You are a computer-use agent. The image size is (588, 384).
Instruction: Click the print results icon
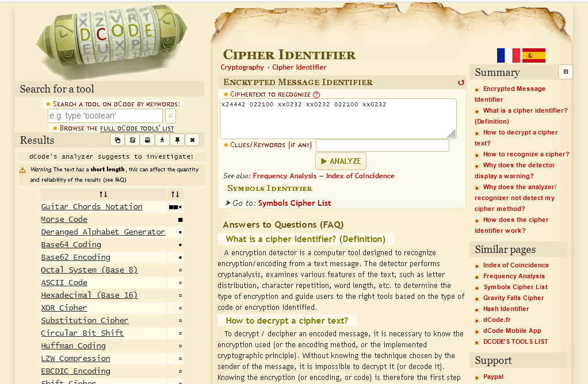147,140
